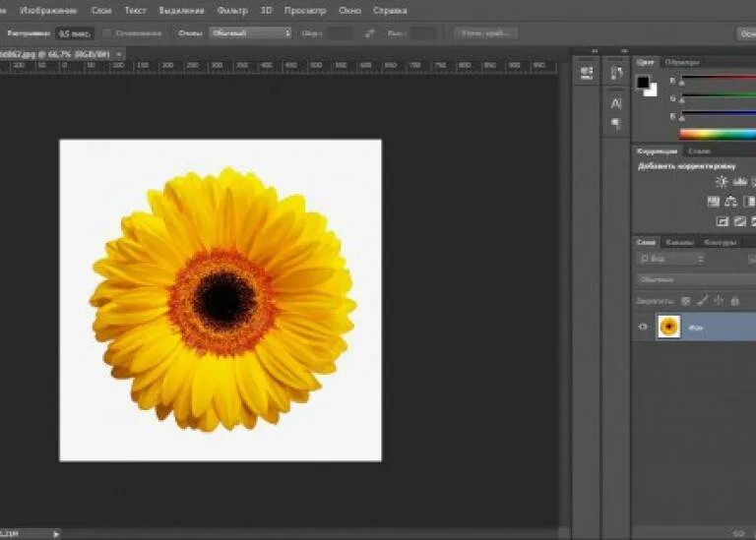Click the Фон layer flower thumbnail
756x540 pixels.
coord(668,327)
